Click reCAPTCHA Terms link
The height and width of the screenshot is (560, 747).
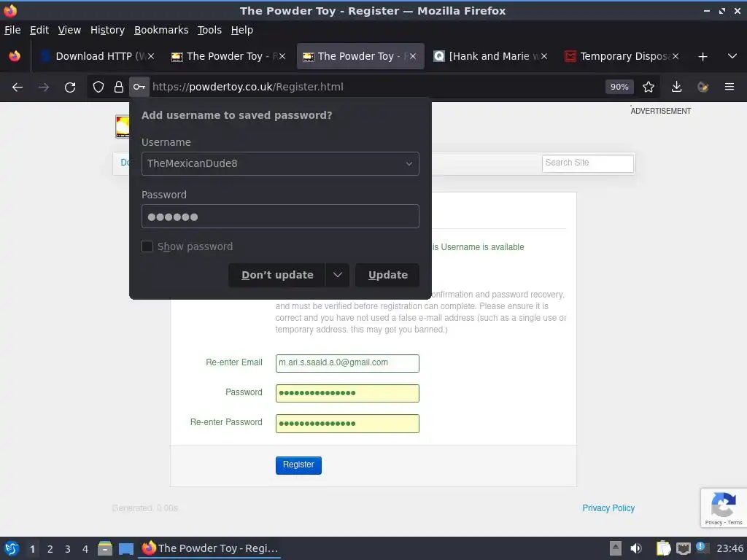[x=735, y=522]
